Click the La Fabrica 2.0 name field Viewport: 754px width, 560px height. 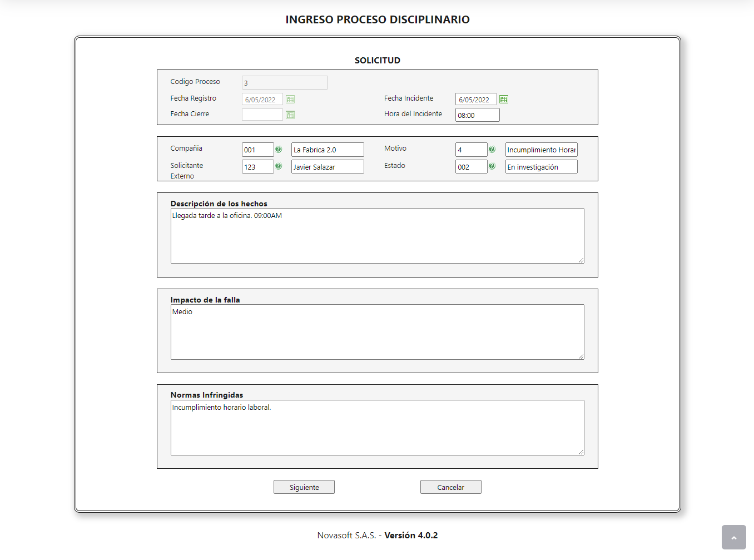(x=328, y=150)
